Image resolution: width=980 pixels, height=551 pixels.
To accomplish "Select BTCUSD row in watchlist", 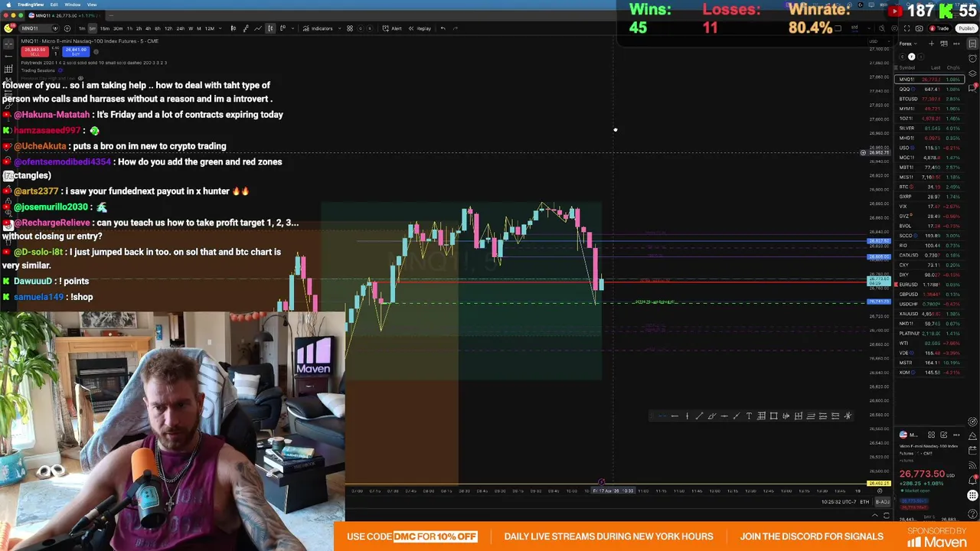I will 929,99.
